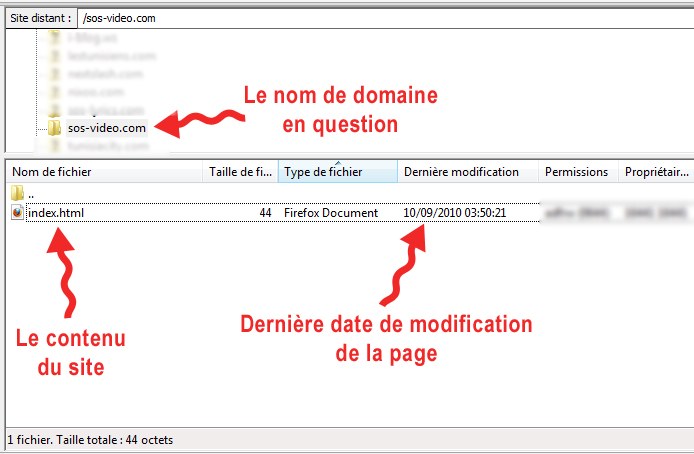Click the Firefox Document type cell
694x454 pixels.
pos(331,213)
